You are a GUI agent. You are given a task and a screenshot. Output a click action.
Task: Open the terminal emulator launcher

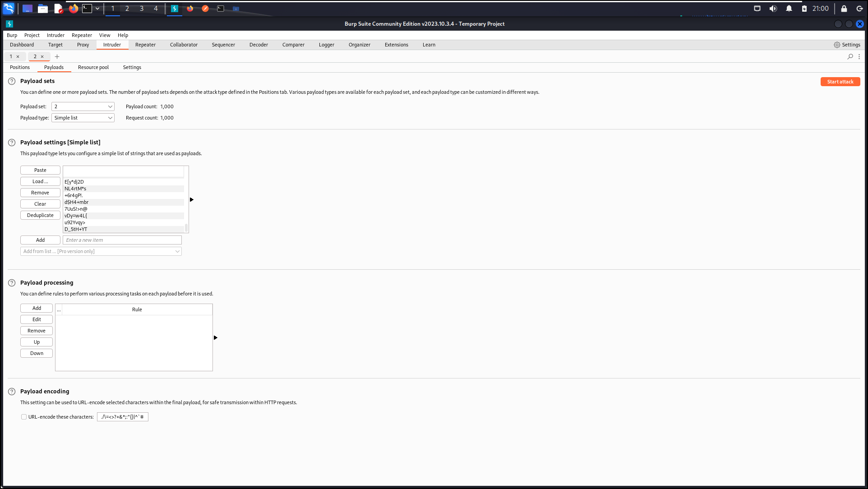(x=87, y=9)
